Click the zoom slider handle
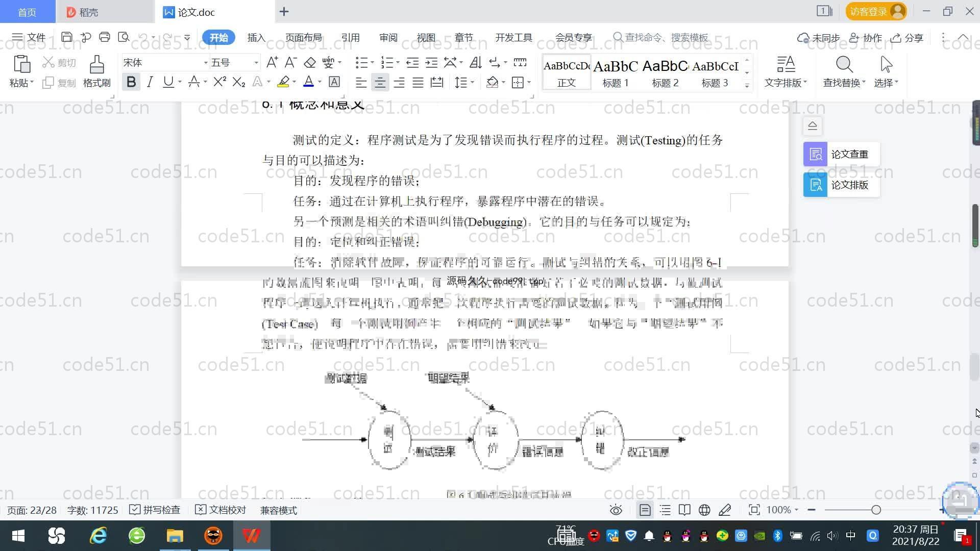This screenshot has width=980, height=551. click(x=876, y=510)
